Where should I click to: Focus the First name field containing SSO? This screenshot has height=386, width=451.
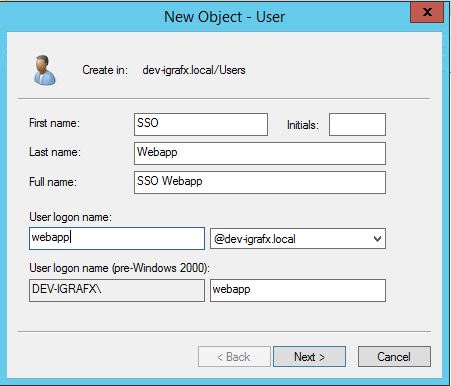(201, 124)
